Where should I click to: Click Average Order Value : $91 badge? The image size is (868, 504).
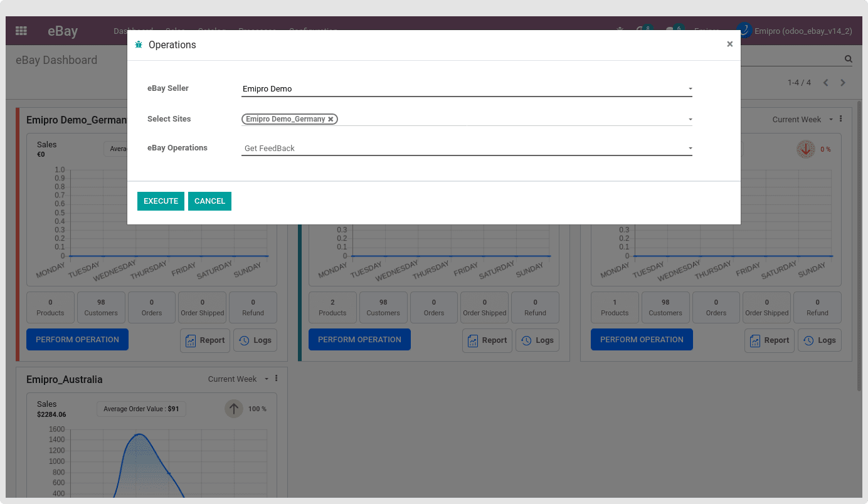141,409
